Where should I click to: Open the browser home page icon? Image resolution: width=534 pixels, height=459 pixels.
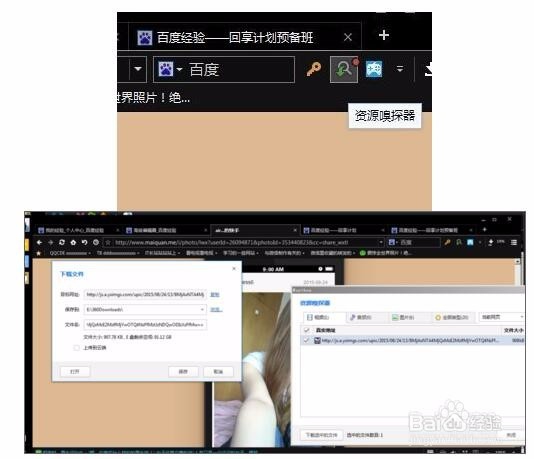pos(73,242)
